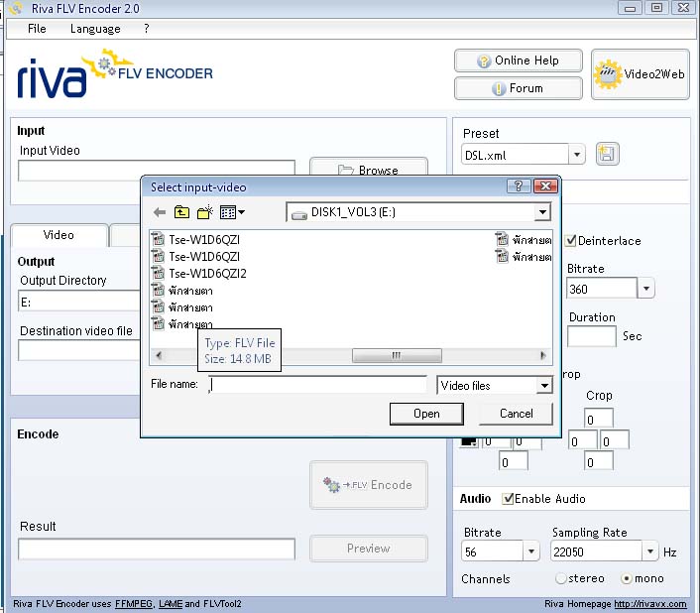Viewport: 700px width, 613px height.
Task: Open the ? help menu
Action: (147, 29)
